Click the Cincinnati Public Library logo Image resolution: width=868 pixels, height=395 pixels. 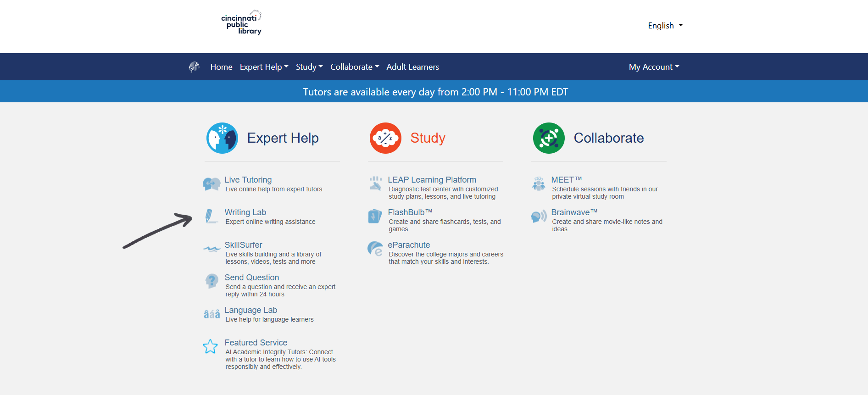point(241,22)
